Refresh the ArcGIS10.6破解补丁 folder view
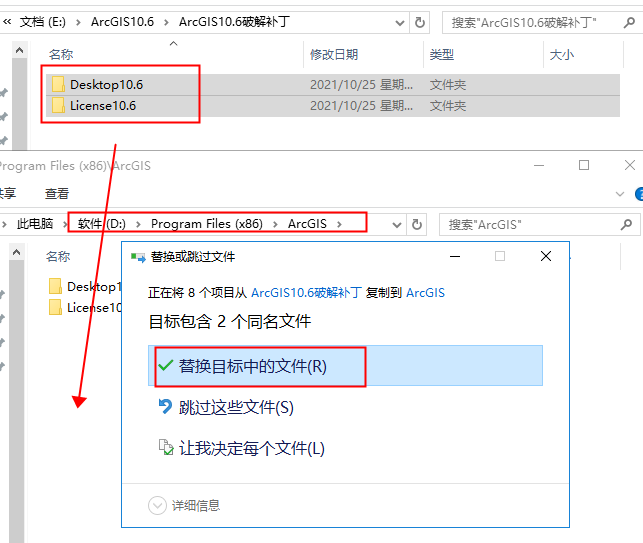The width and height of the screenshot is (643, 543). 420,23
